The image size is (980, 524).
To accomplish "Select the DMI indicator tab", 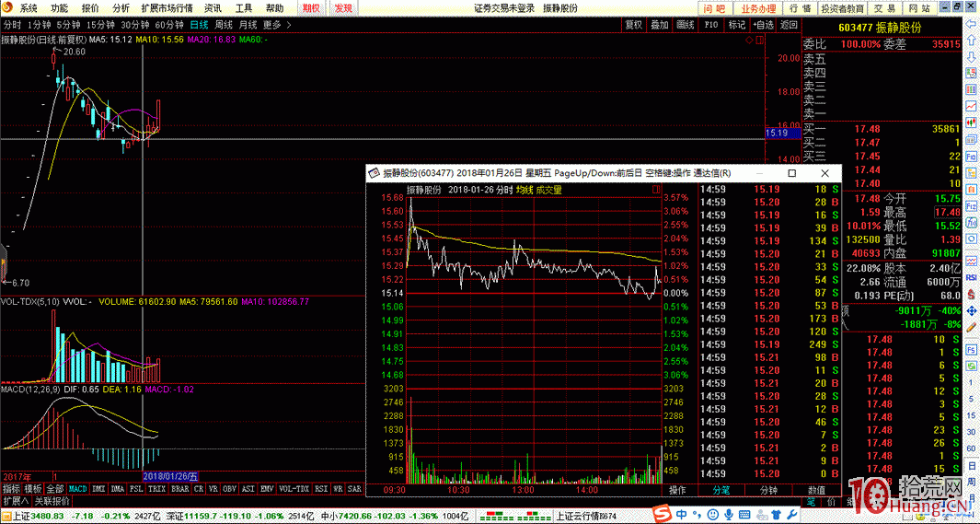I will click(x=98, y=489).
